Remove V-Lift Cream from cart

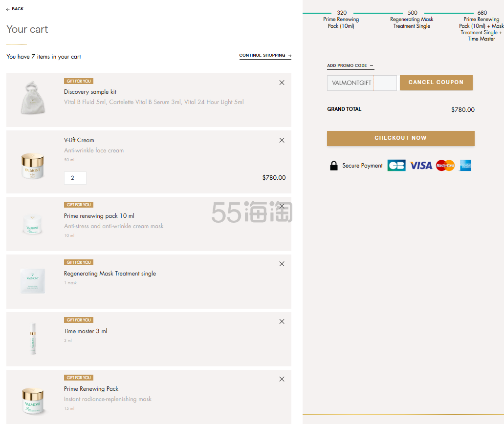point(282,140)
